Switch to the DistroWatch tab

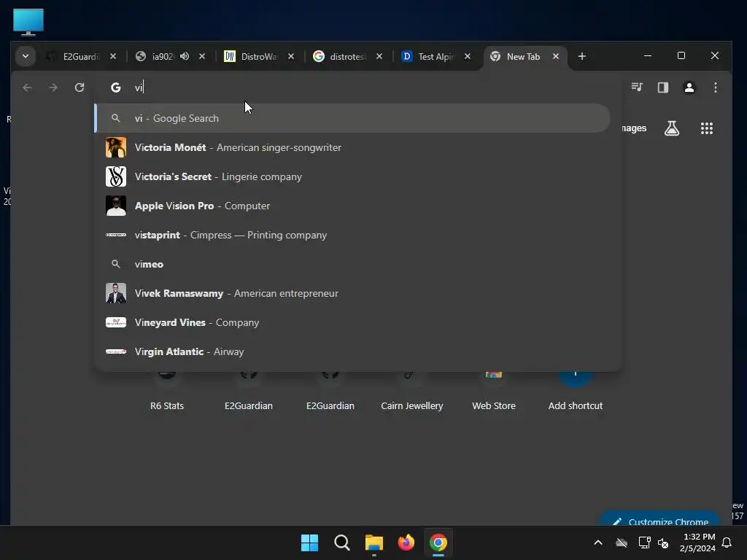point(260,56)
